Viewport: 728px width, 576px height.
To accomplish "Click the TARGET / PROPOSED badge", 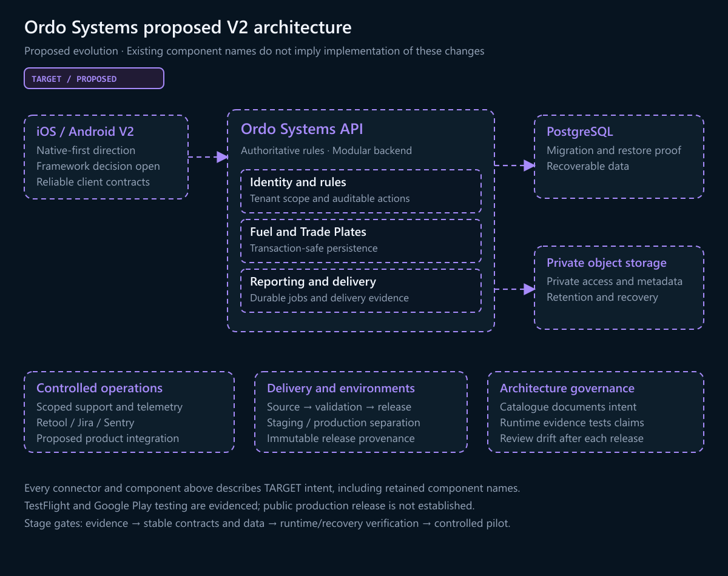I will pos(94,78).
